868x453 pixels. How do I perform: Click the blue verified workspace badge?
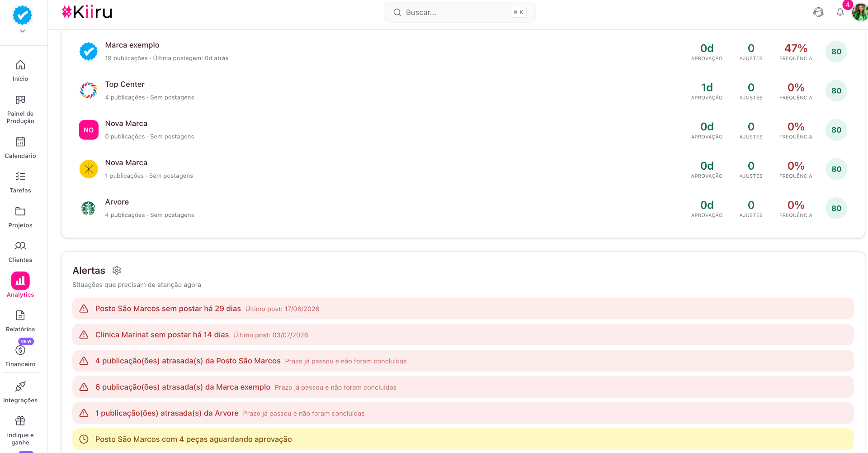pyautogui.click(x=23, y=15)
